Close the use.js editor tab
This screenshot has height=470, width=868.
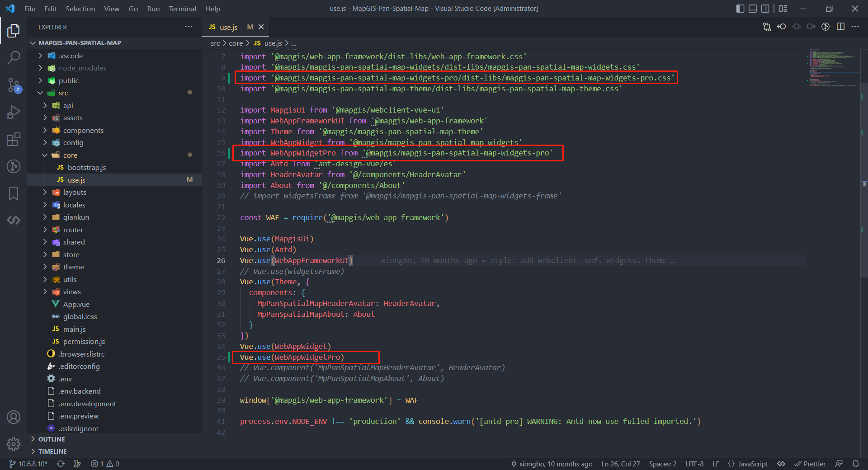pos(261,27)
